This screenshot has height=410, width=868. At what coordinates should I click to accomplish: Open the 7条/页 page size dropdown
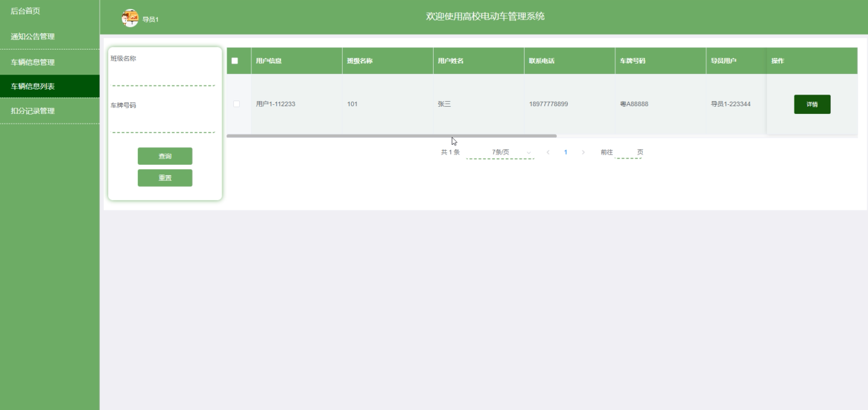click(x=500, y=153)
